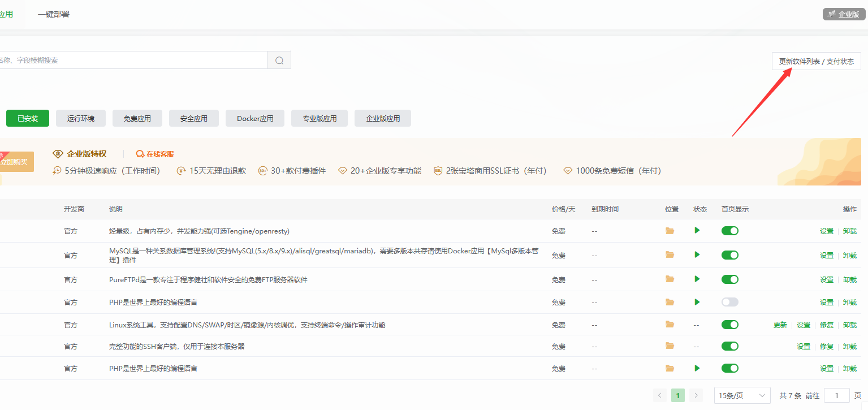The height and width of the screenshot is (410, 868).
Task: Go to next page arrow in pagination
Action: (697, 395)
